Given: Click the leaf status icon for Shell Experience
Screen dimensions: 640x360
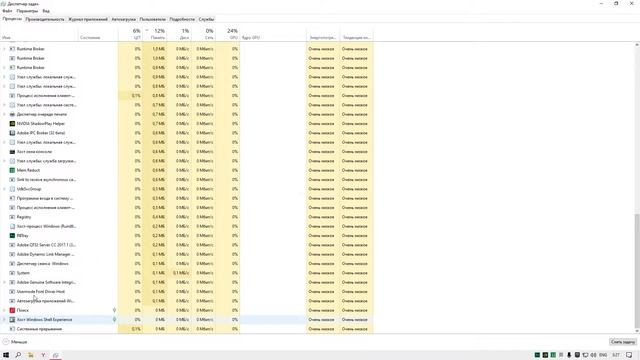Looking at the screenshot, I should [114, 320].
